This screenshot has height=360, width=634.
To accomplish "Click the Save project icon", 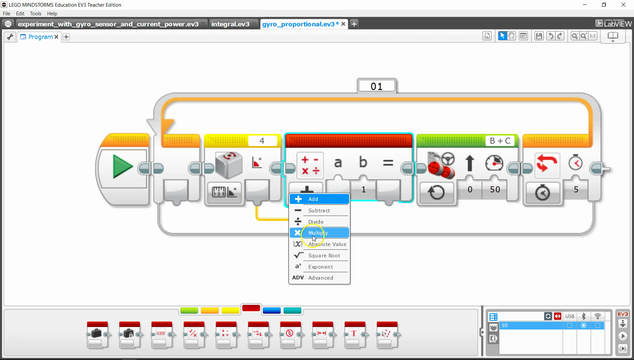I will (x=539, y=36).
